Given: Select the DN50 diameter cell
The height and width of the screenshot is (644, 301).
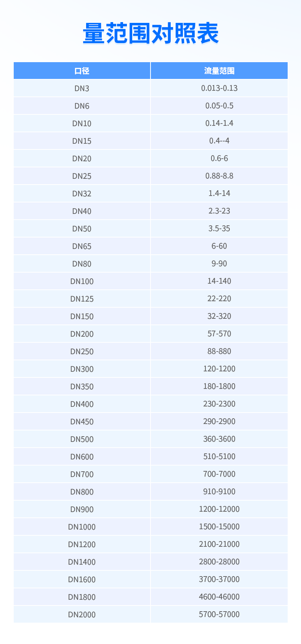Looking at the screenshot, I should pos(82,229).
